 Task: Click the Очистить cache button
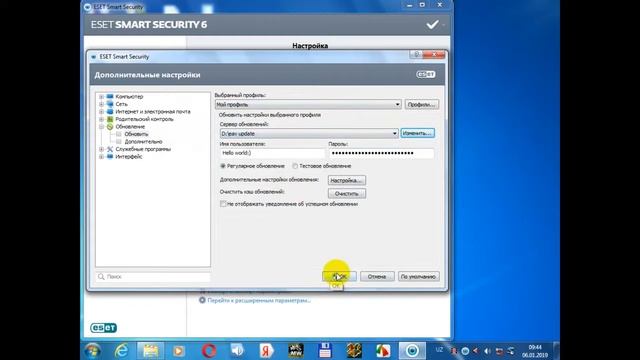[x=347, y=193]
